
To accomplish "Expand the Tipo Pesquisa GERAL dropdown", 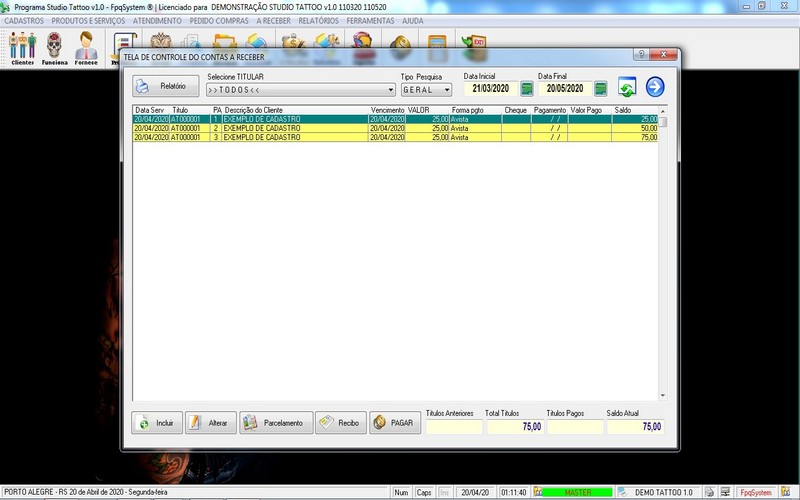I will pos(447,90).
